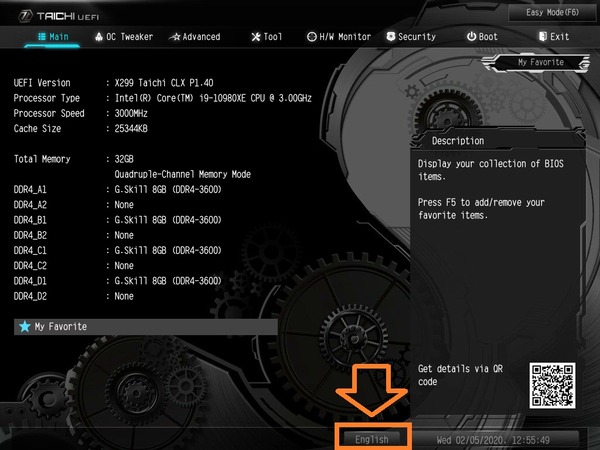Click the UEFI Version value X299 Taichi CLX P1.40
This screenshot has width=600, height=450.
click(x=164, y=83)
